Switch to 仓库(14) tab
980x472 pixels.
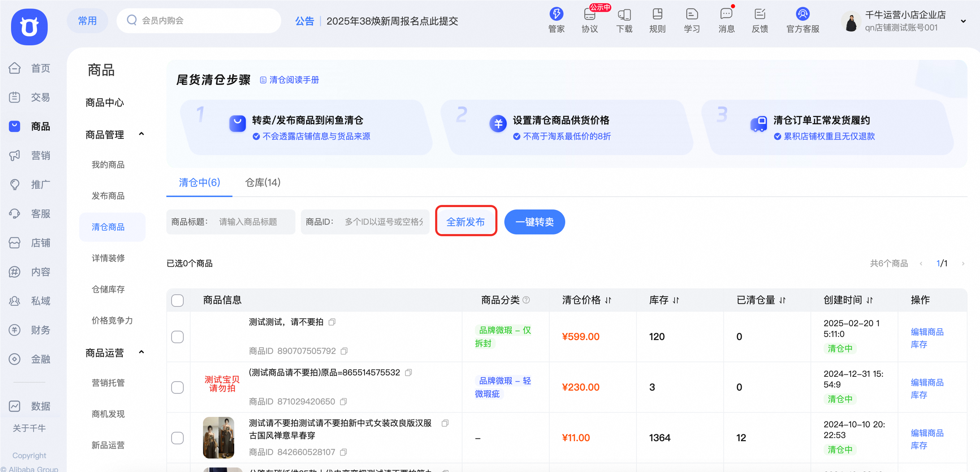[x=263, y=183]
